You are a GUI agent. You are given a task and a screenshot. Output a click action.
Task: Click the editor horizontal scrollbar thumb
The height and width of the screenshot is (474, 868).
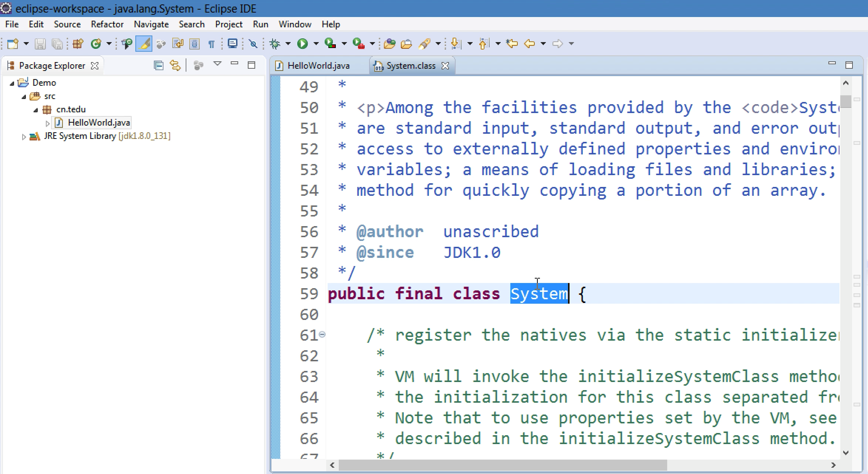click(503, 465)
